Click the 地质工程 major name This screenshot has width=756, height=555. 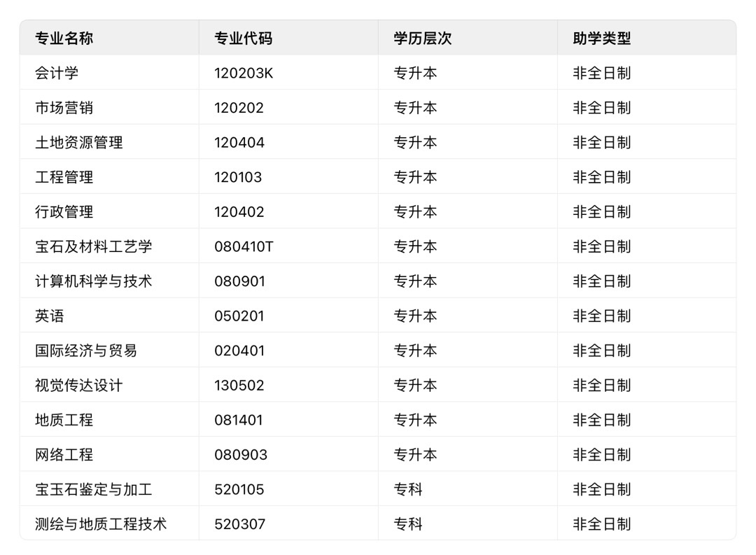(64, 420)
